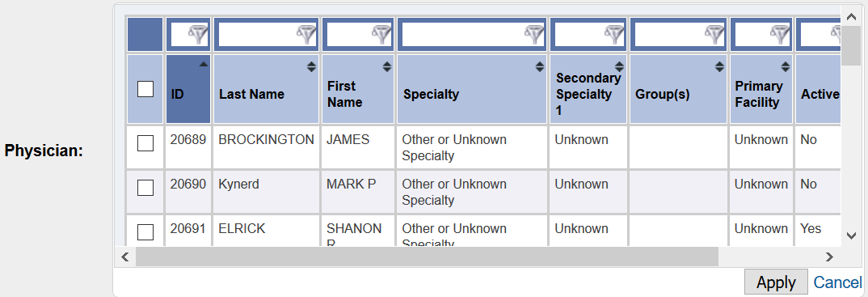Click the Primary Facility column header

(761, 89)
